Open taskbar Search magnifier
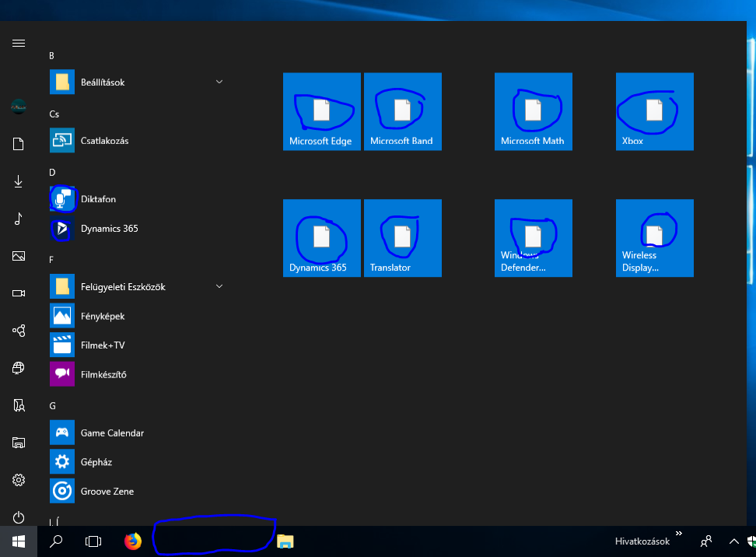This screenshot has width=756, height=557. coord(56,541)
